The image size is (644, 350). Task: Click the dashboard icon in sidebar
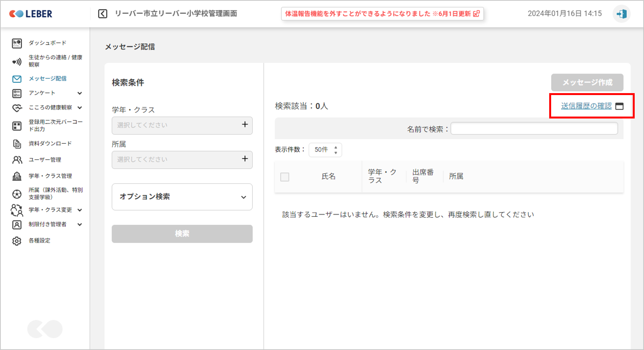[x=17, y=43]
